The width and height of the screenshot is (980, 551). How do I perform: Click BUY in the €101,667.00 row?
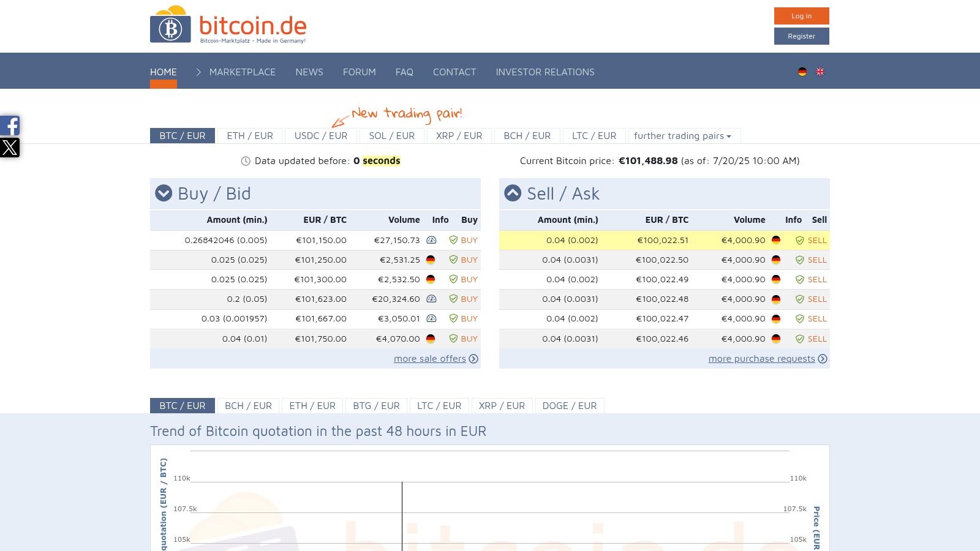click(x=469, y=318)
